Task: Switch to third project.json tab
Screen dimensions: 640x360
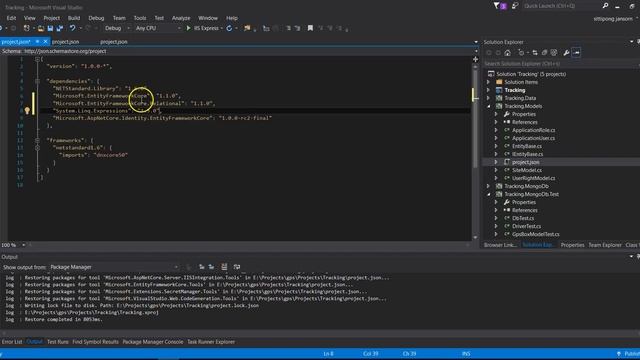Action: tap(114, 42)
